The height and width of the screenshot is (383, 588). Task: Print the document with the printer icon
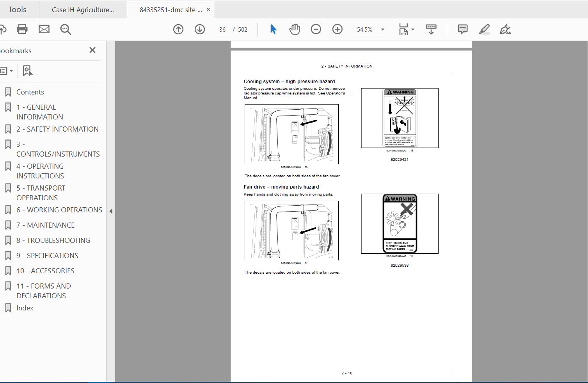coord(22,29)
